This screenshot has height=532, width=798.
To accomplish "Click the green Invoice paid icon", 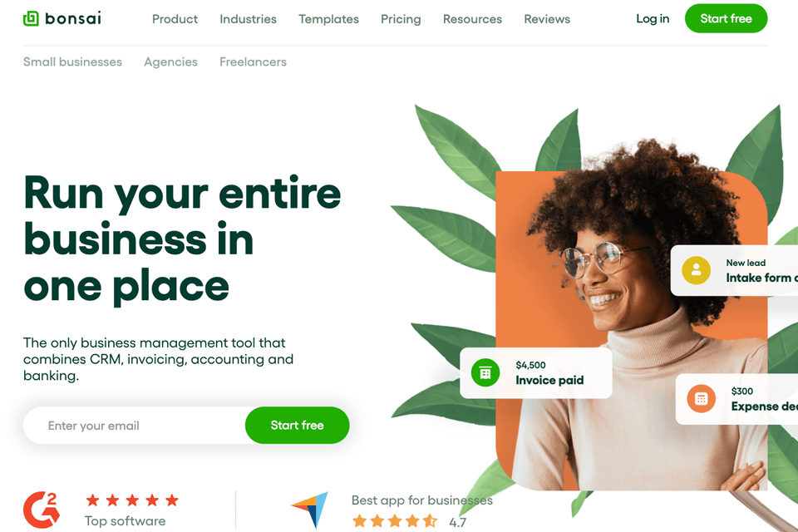I will [485, 372].
